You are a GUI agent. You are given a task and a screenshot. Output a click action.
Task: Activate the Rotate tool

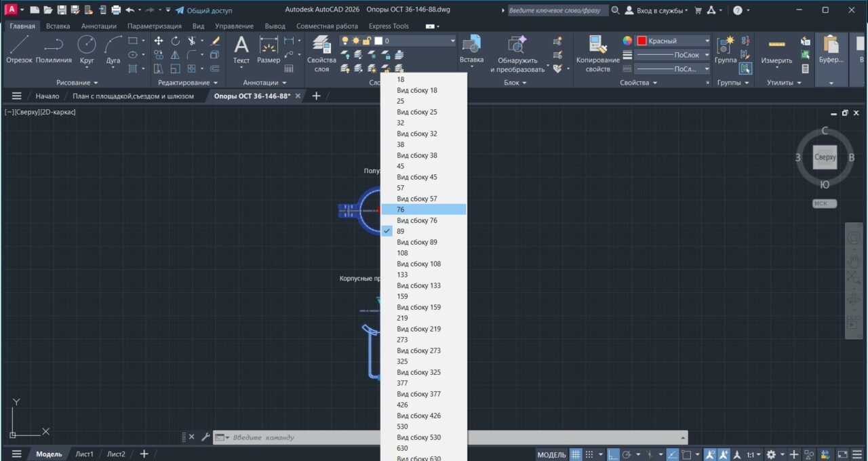(x=175, y=41)
